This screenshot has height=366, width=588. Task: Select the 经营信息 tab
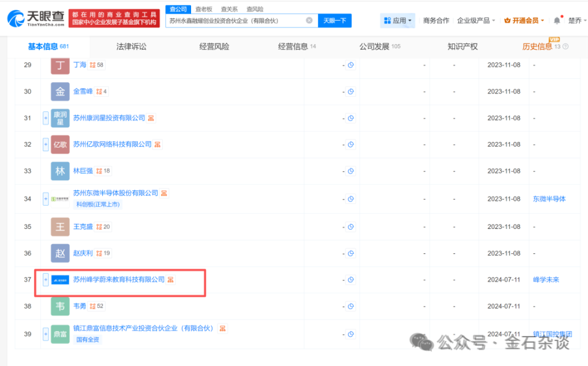click(x=296, y=47)
